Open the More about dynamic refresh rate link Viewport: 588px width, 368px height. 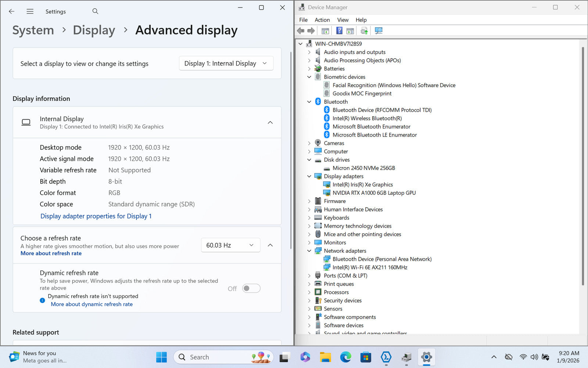point(92,304)
